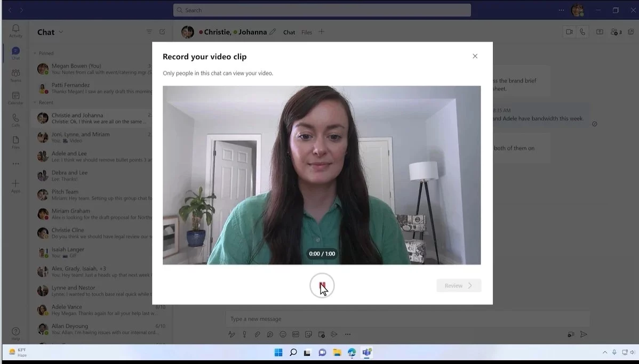The image size is (639, 364).
Task: Open Calls in the left sidebar
Action: click(15, 120)
